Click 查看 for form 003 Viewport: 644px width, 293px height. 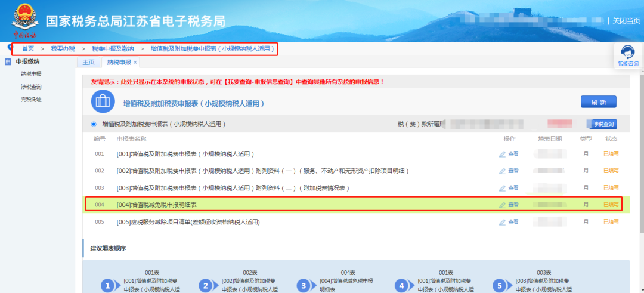point(513,188)
